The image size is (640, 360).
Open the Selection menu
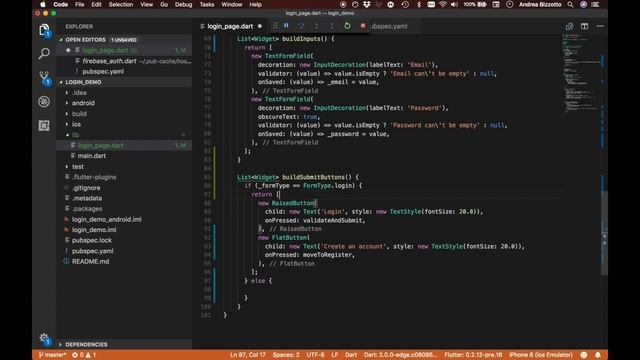pos(120,4)
